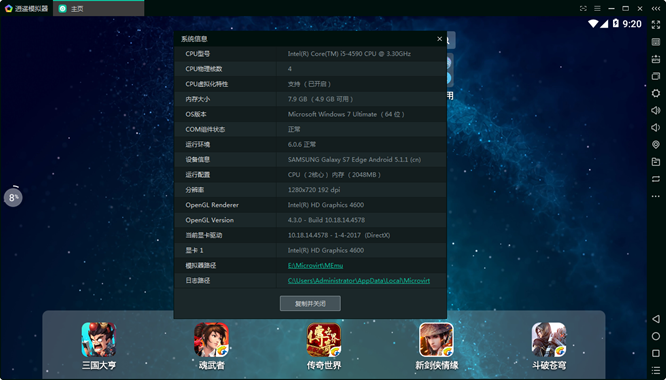The image size is (666, 380).
Task: Click the 内存大小 label
Action: (198, 99)
